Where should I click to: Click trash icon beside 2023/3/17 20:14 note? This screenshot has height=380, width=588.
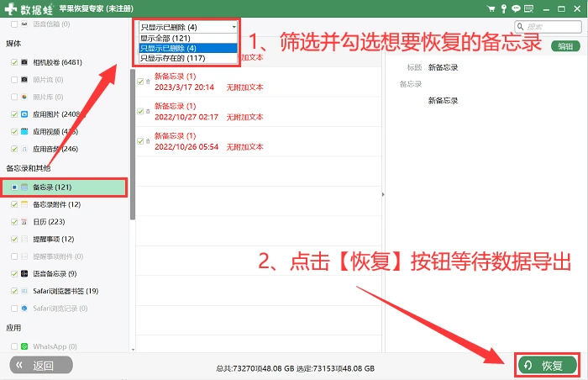pyautogui.click(x=148, y=82)
